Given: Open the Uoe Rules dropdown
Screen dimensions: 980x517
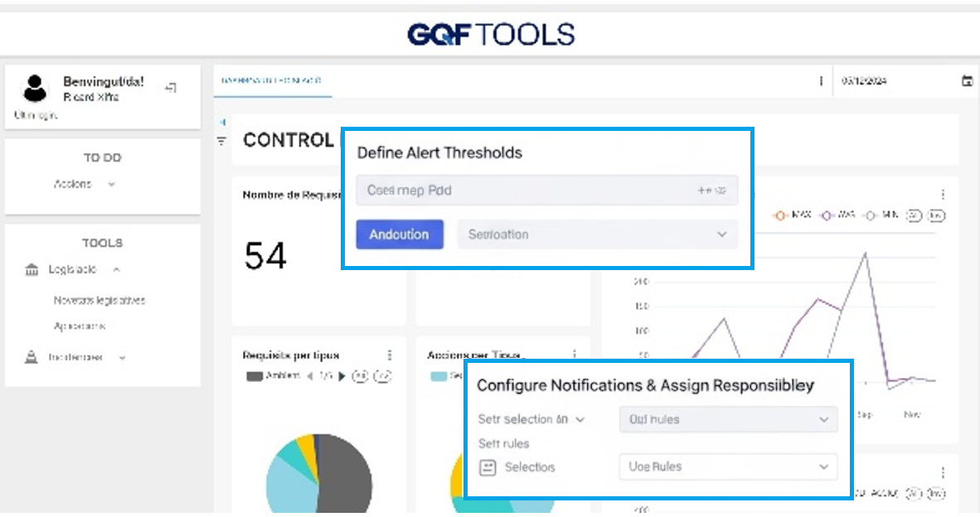Looking at the screenshot, I should click(727, 466).
